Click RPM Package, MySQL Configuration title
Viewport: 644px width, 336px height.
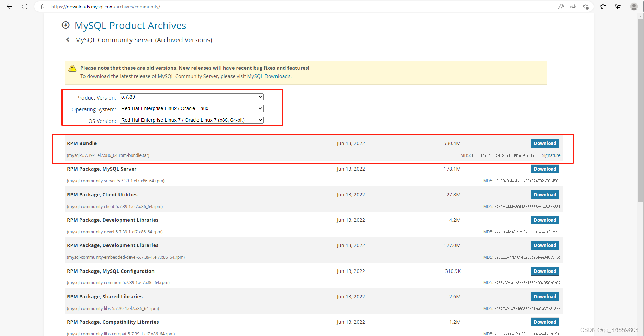(111, 271)
